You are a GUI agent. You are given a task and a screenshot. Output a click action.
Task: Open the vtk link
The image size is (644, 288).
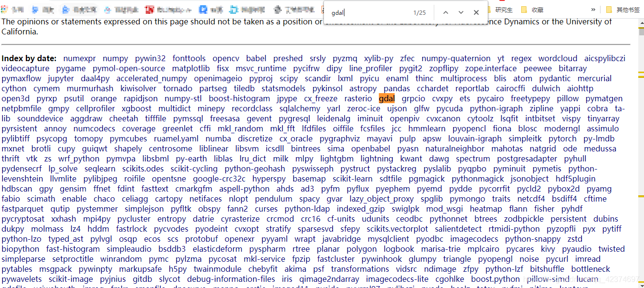pos(32,159)
